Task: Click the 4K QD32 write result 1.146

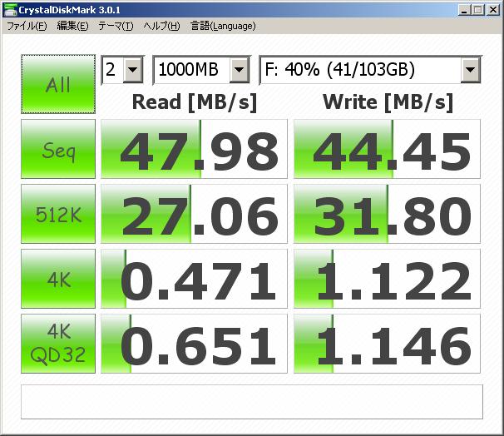Action: pyautogui.click(x=387, y=344)
